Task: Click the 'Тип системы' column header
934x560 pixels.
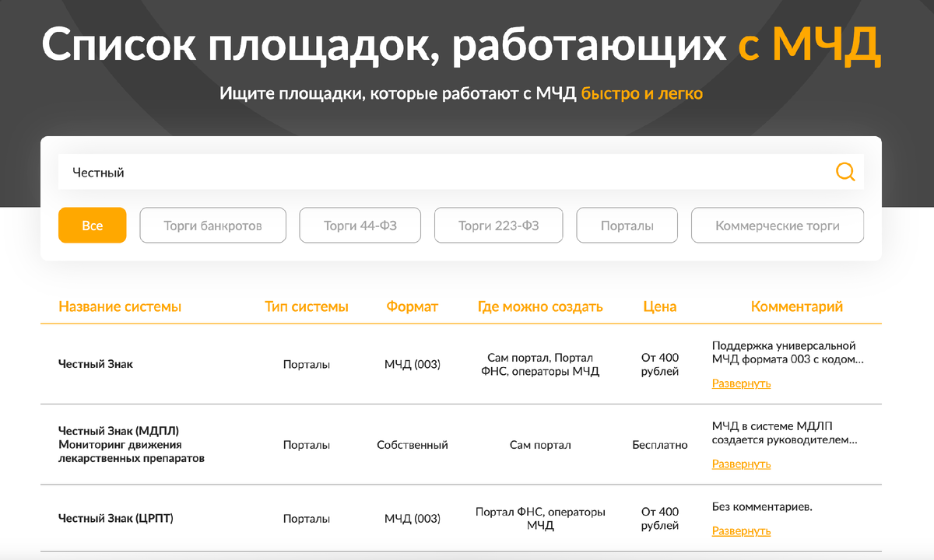Action: coord(307,306)
